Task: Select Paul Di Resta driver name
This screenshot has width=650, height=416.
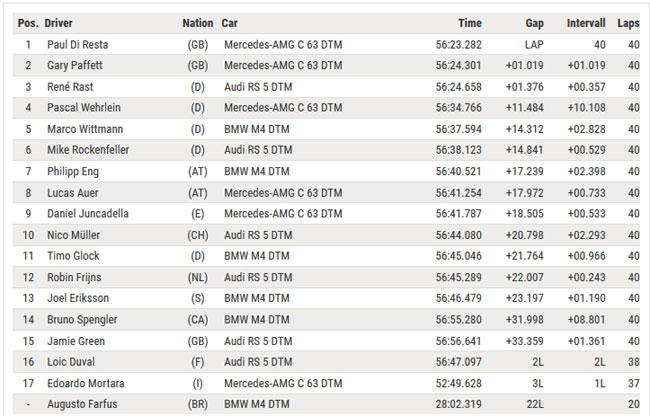Action: click(x=78, y=45)
